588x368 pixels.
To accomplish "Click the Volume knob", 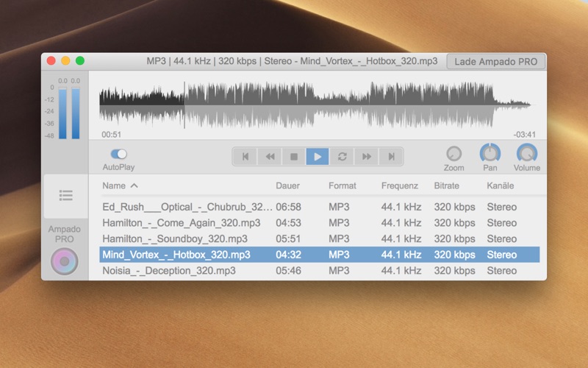I will (x=526, y=154).
